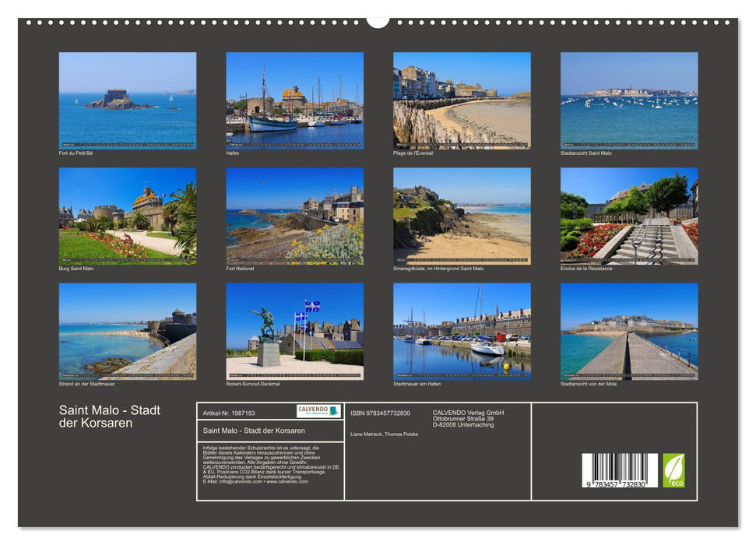This screenshot has height=545, width=756.
Task: Select the Plage de l'Eventail caption
Action: (414, 153)
